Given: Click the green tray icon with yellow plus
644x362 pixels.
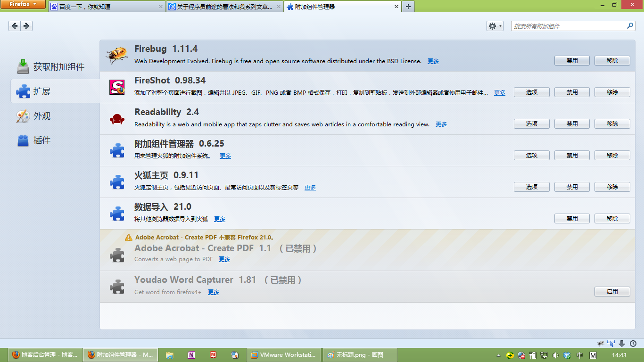Looking at the screenshot, I should pos(510,355).
